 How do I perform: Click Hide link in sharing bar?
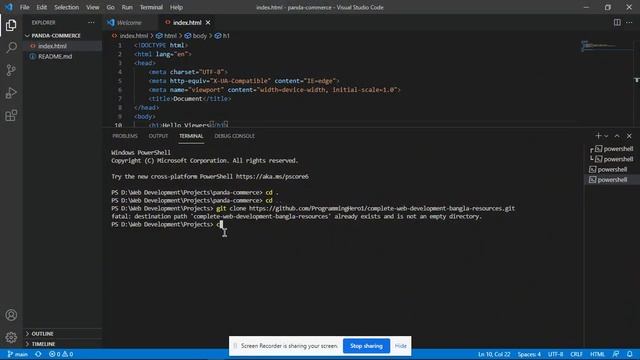tap(400, 346)
